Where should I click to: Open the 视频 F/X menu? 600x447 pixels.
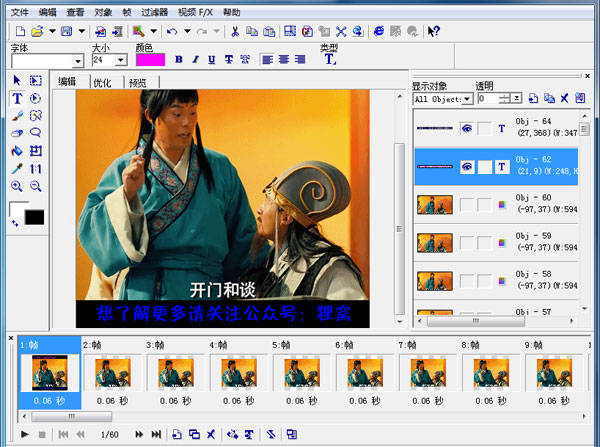pos(196,12)
